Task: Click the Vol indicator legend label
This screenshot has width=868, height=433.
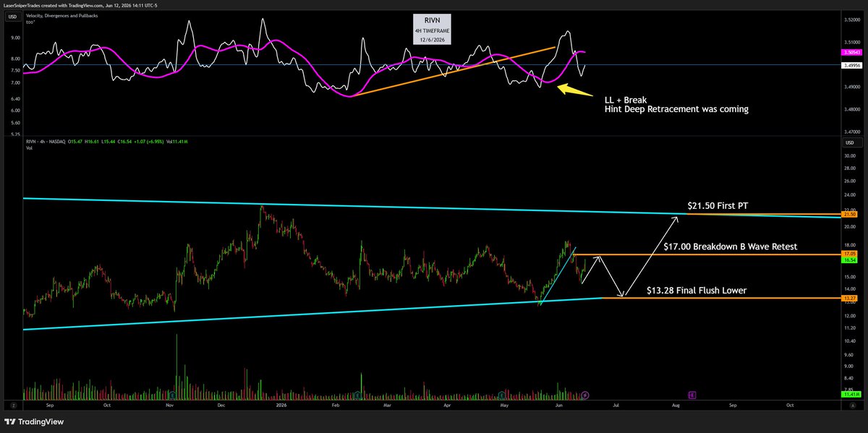Action: pyautogui.click(x=29, y=147)
